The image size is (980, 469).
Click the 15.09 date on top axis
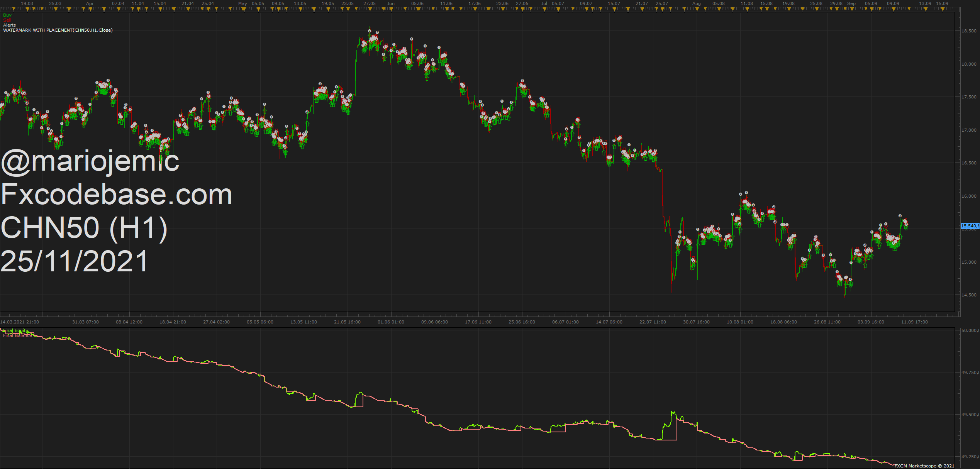[942, 3]
